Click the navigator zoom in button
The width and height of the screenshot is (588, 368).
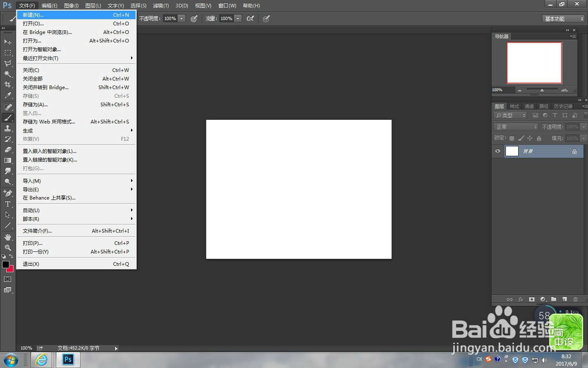pyautogui.click(x=564, y=90)
